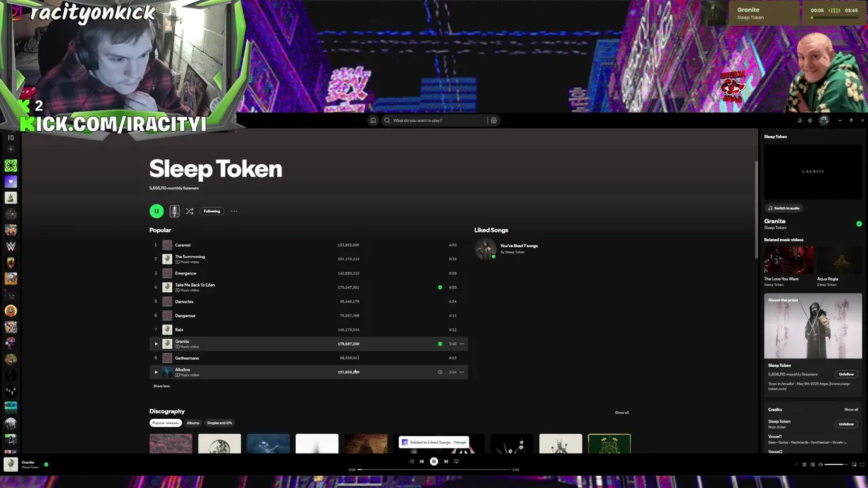The height and width of the screenshot is (488, 868).
Task: Toggle liked checkmark on the Granite row
Action: pos(439,344)
